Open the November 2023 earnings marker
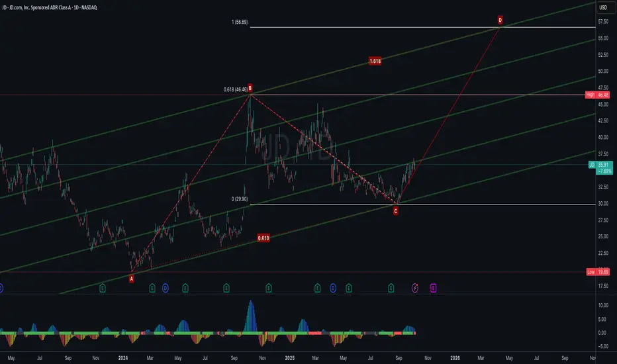617x364 pixels. pos(103,288)
